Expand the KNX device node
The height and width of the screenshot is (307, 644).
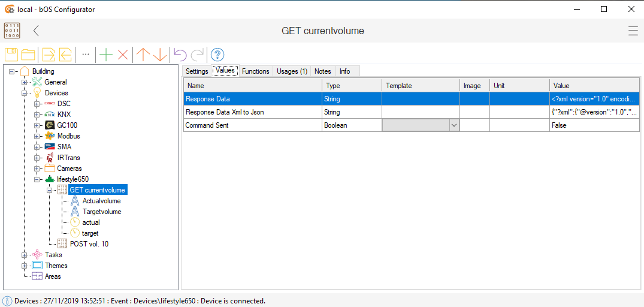click(x=37, y=115)
